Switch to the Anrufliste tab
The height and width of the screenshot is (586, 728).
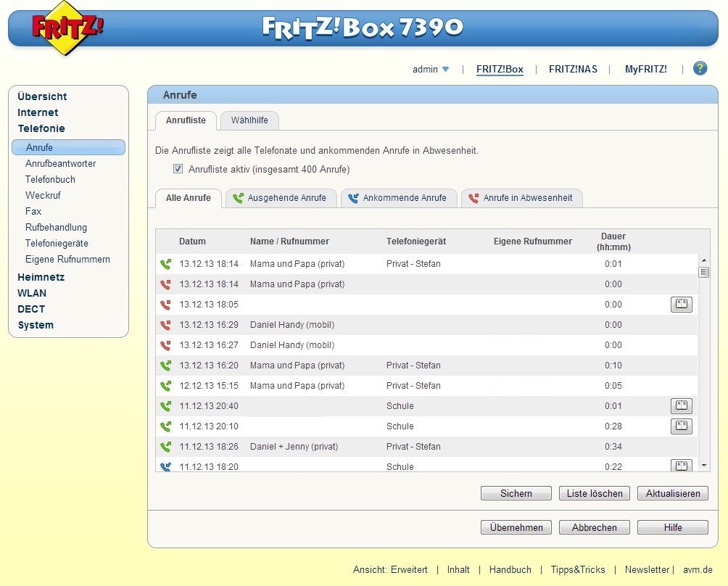pos(186,120)
